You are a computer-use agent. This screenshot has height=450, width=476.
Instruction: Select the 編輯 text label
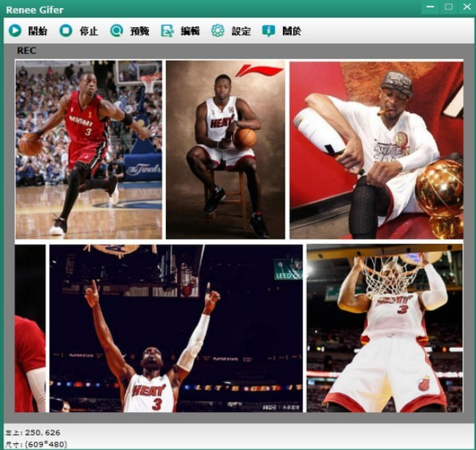[190, 31]
